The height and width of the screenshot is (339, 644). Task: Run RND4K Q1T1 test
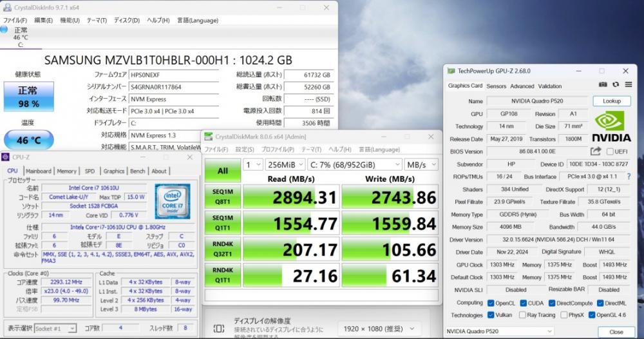click(223, 275)
